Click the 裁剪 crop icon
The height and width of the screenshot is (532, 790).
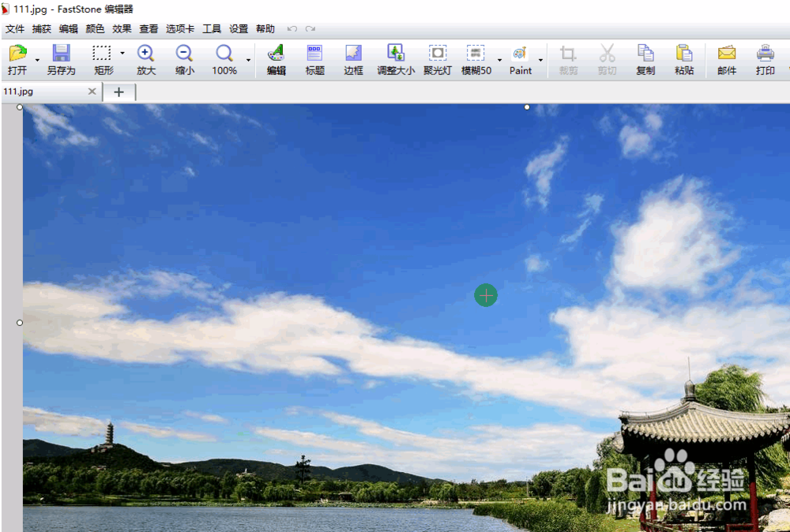coord(568,59)
